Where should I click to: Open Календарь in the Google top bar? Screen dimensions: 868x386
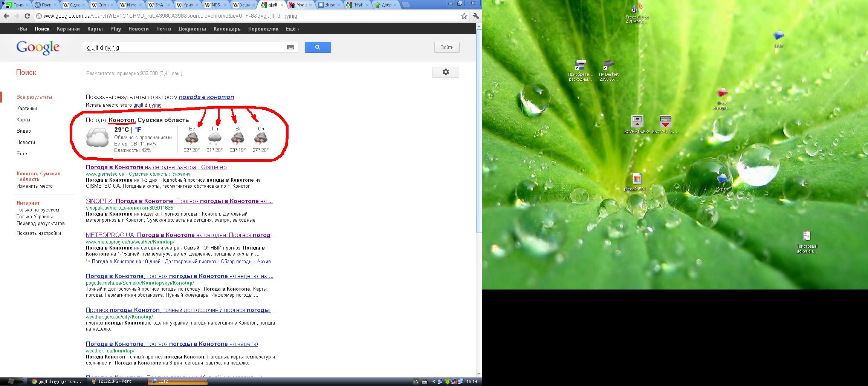pyautogui.click(x=227, y=29)
